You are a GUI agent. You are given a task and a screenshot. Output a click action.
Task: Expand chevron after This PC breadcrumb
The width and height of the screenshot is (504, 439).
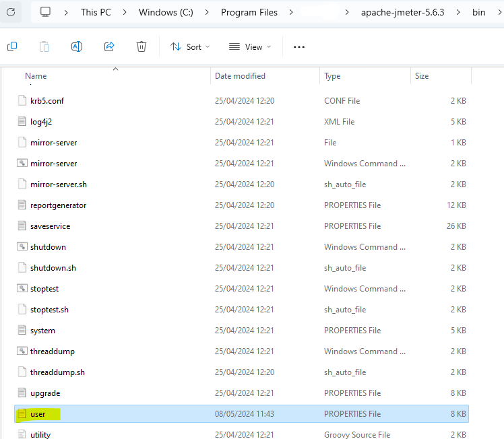click(125, 12)
